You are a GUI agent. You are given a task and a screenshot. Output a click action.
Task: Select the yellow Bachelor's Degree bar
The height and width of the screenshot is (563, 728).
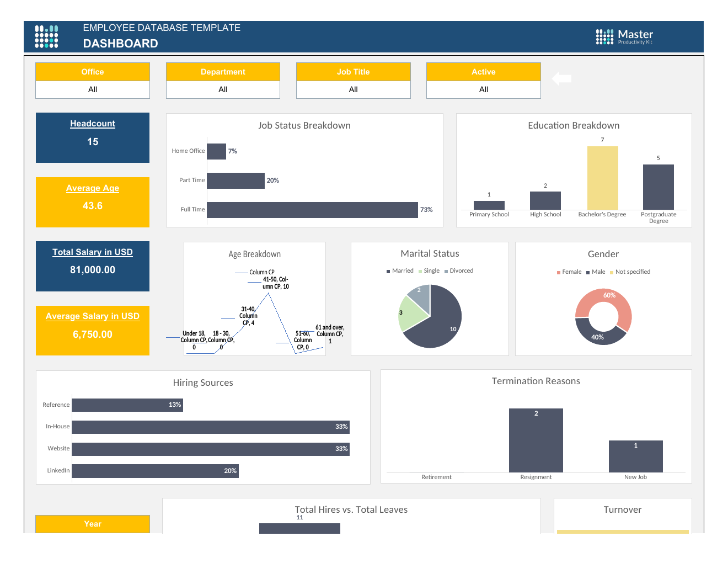pos(602,178)
